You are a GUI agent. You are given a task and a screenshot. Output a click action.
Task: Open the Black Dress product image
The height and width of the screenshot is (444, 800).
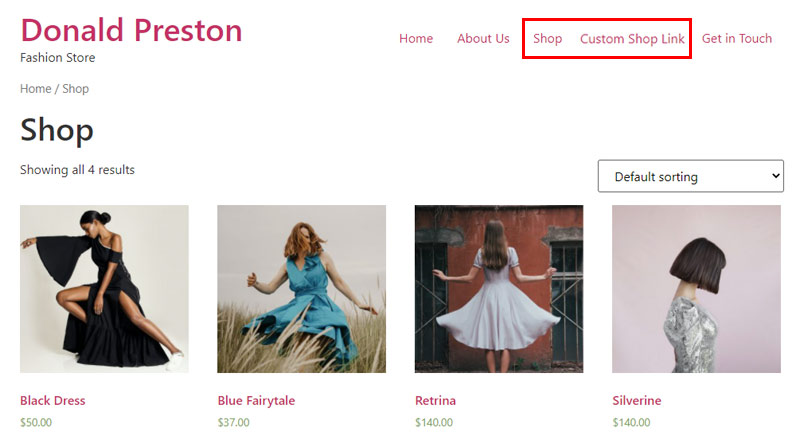point(104,289)
